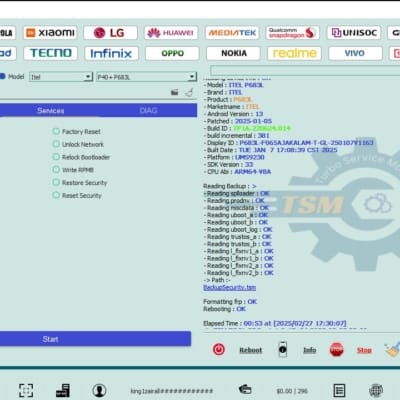Click the red power reboot icon
The image size is (400, 400).
219,349
